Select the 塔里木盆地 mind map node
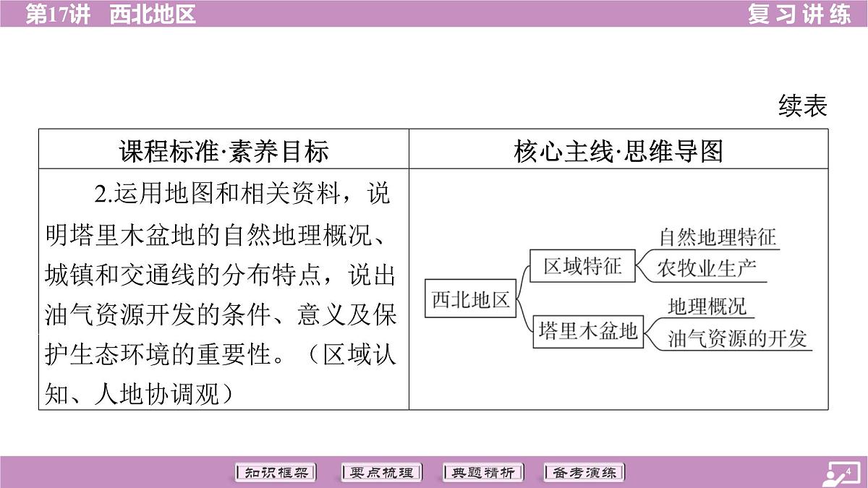This screenshot has width=868, height=488. coord(587,331)
